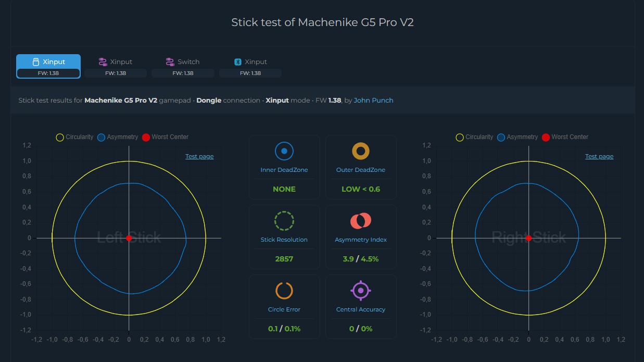This screenshot has width=644, height=362.
Task: Click the 0 / 0% central accuracy value
Action: [x=361, y=329]
